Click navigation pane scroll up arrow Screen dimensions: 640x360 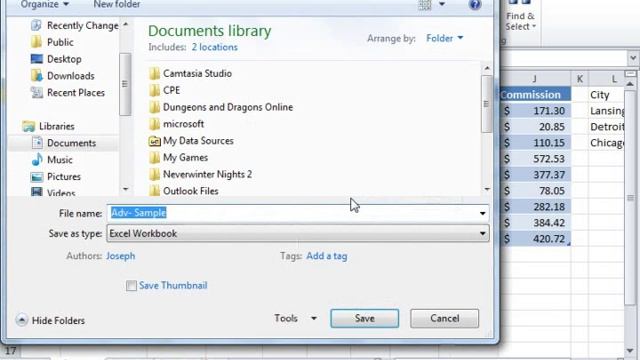(125, 24)
